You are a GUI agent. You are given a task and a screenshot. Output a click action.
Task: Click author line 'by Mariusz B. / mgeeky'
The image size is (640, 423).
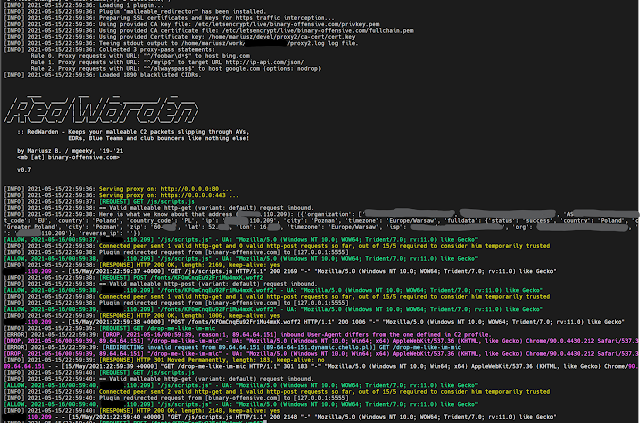(x=70, y=151)
